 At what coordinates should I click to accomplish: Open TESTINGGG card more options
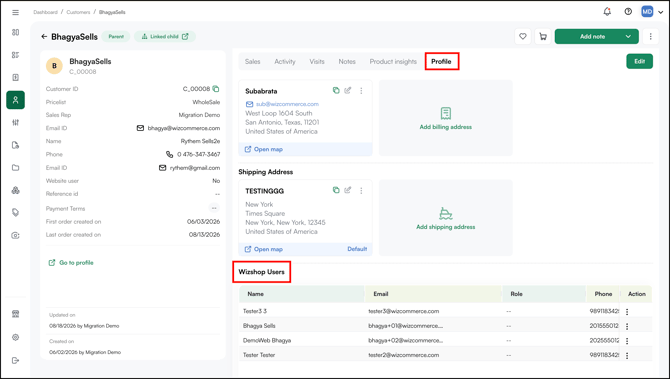click(361, 191)
